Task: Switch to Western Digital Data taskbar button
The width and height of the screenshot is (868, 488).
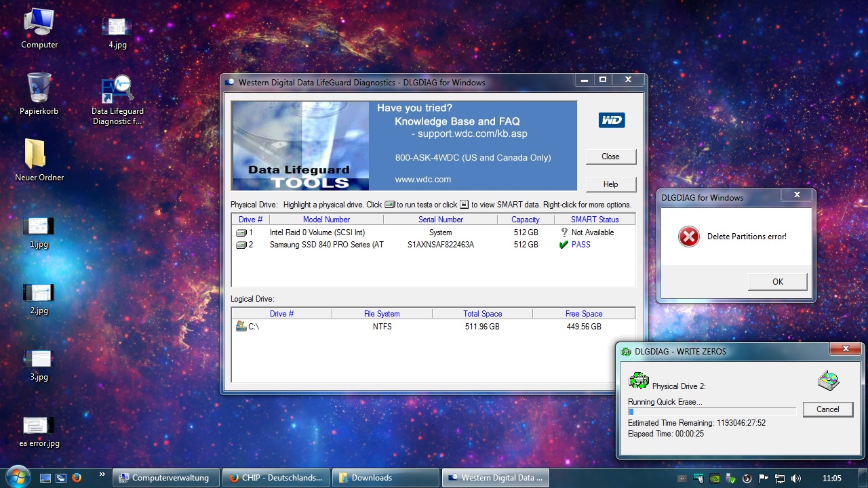Action: 496,478
